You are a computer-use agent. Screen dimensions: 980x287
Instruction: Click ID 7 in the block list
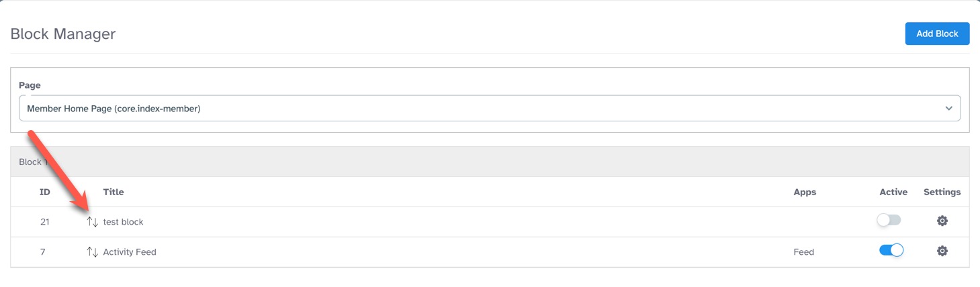pos(43,252)
